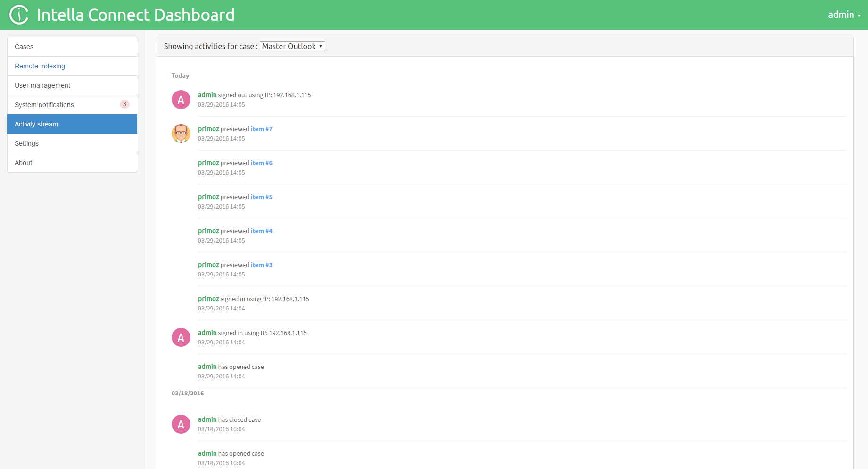Open the case dropdown arrow

[320, 46]
